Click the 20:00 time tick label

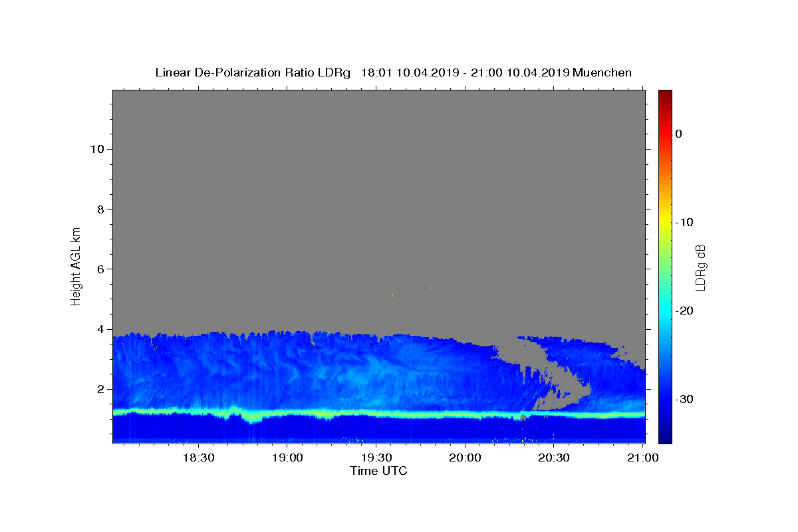pos(465,458)
